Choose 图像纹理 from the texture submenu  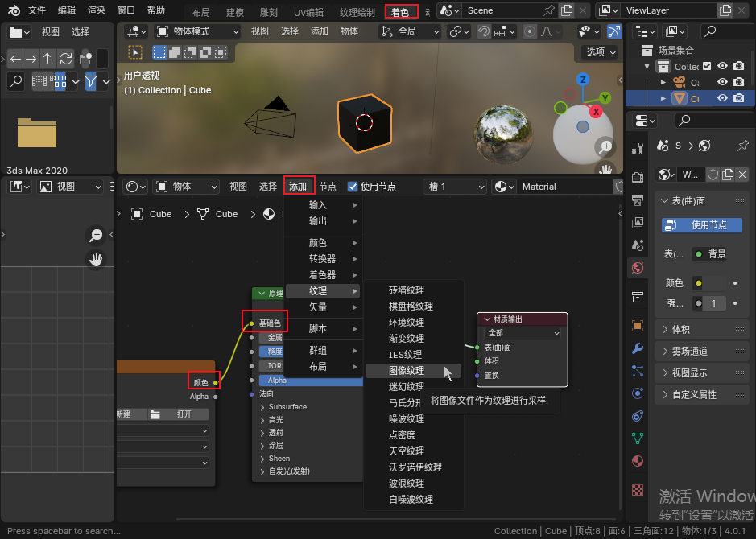click(407, 371)
